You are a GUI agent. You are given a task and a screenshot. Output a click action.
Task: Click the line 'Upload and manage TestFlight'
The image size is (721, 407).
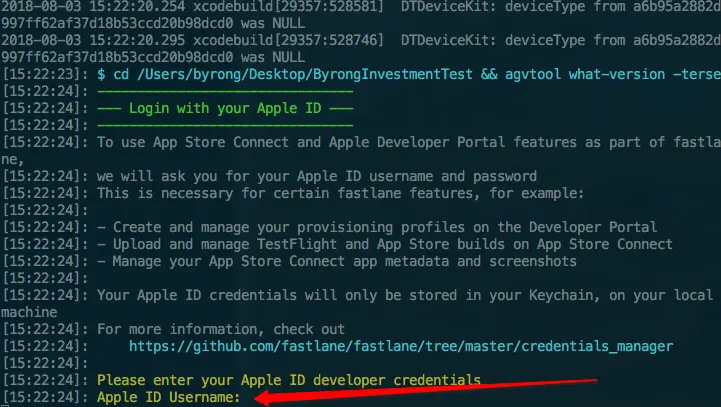coord(385,244)
